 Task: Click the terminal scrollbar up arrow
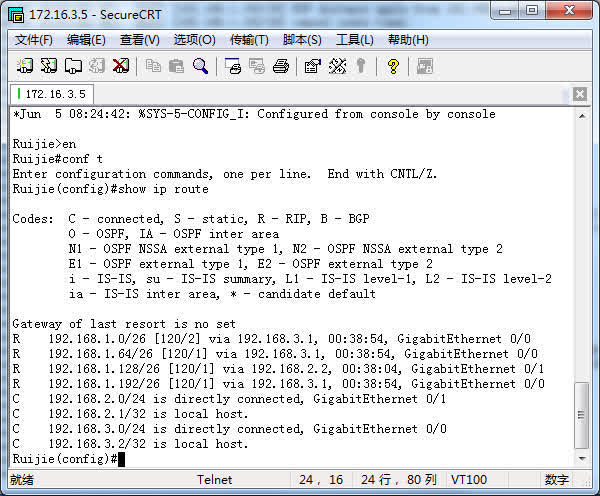(x=583, y=114)
